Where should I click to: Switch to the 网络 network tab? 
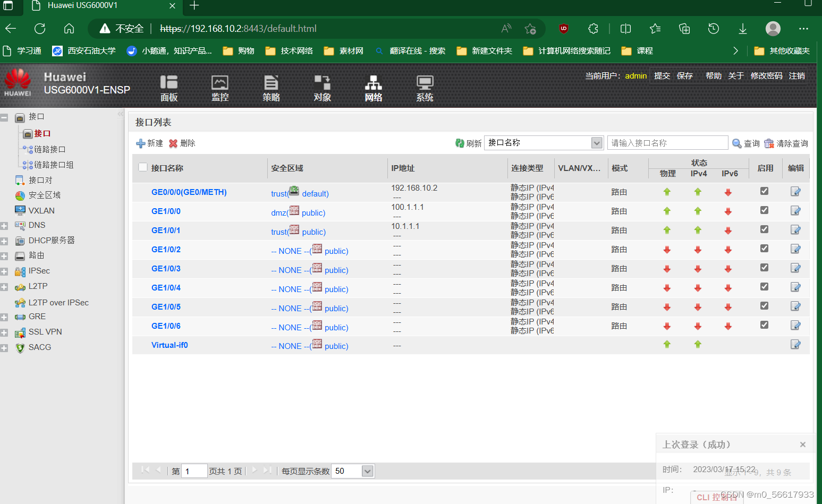click(374, 89)
